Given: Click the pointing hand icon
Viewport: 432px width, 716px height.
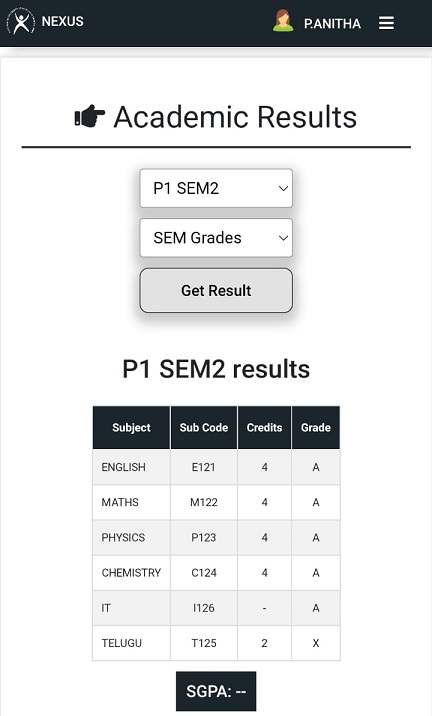Looking at the screenshot, I should (x=90, y=116).
